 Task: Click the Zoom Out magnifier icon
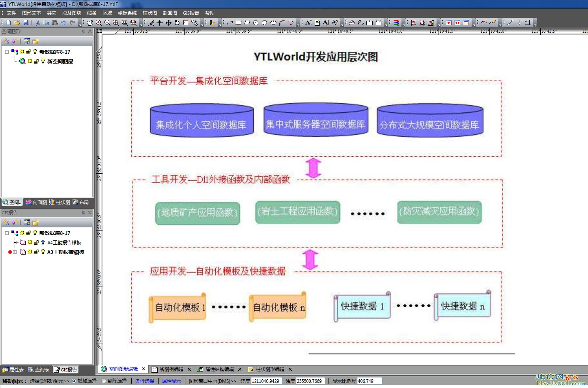pos(107,23)
